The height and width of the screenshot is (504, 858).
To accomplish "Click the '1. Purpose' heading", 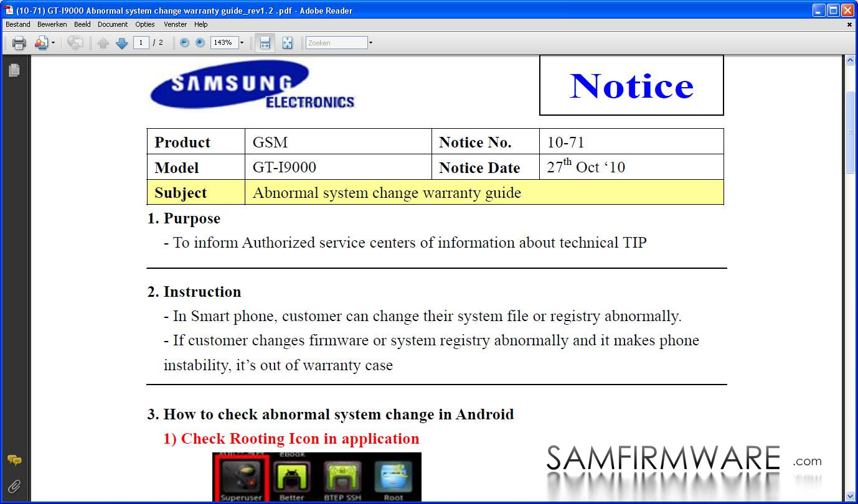I will (184, 218).
